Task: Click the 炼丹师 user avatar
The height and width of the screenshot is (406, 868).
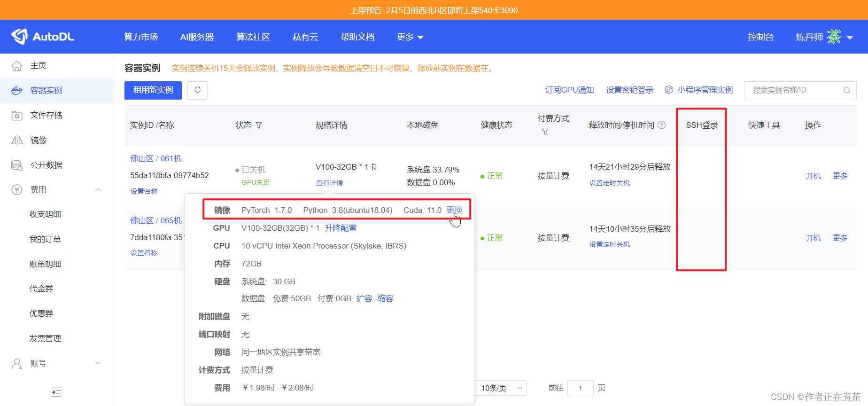Action: pos(834,37)
